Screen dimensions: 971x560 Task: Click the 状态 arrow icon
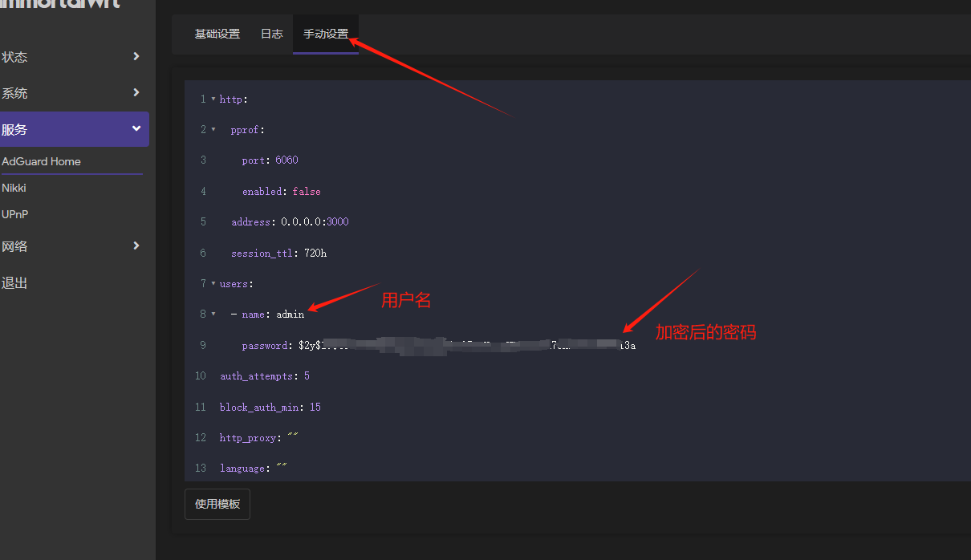tap(136, 57)
